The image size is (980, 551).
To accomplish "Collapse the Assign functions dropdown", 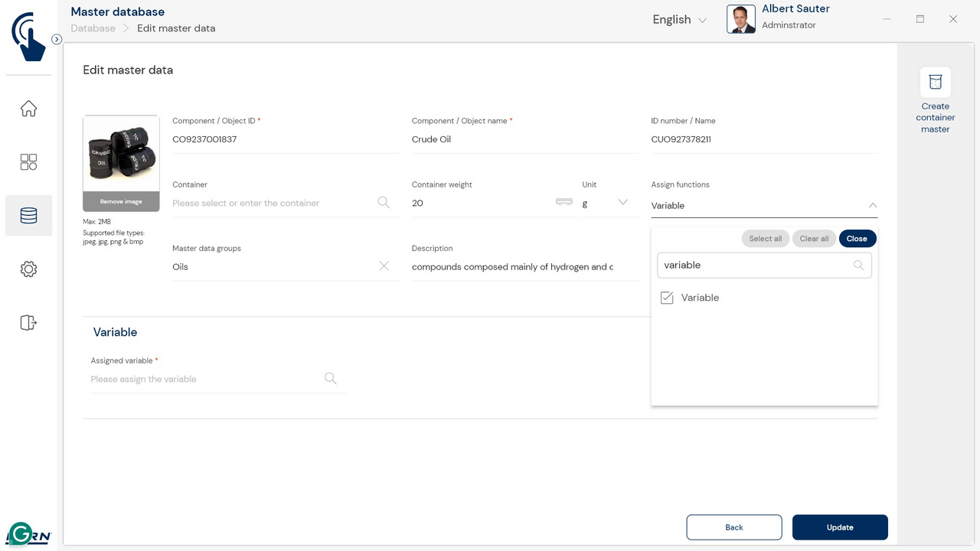I will click(872, 206).
